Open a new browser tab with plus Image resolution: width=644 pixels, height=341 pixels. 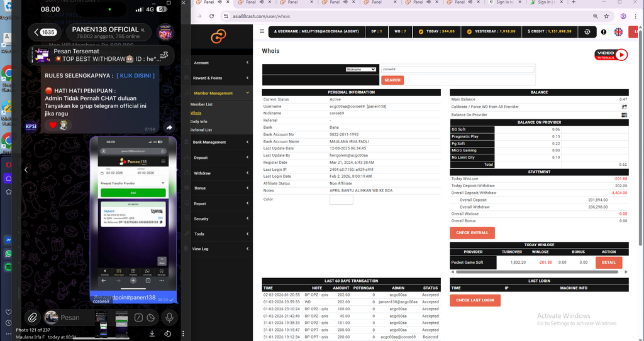pos(574,2)
